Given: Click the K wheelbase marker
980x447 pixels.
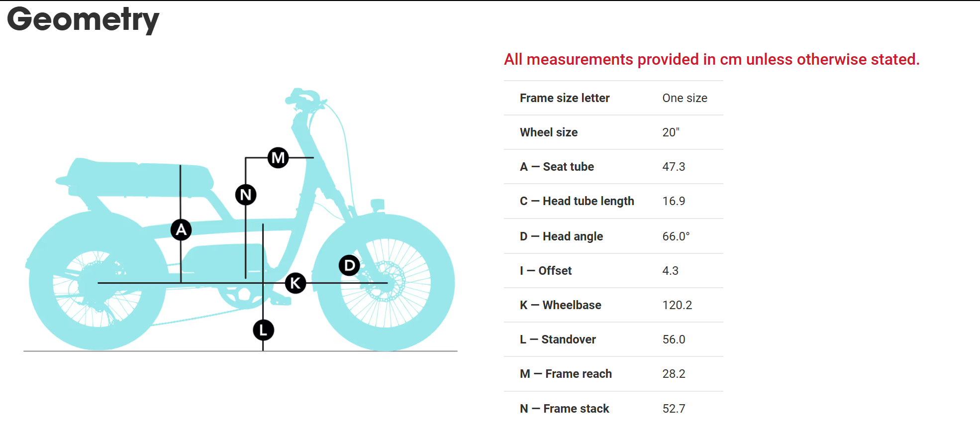Looking at the screenshot, I should point(295,283).
